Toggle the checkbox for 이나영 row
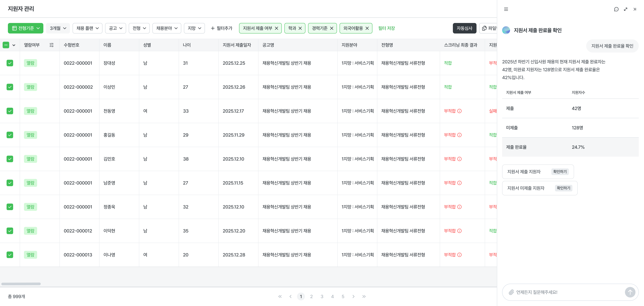This screenshot has width=644, height=306. click(10, 255)
